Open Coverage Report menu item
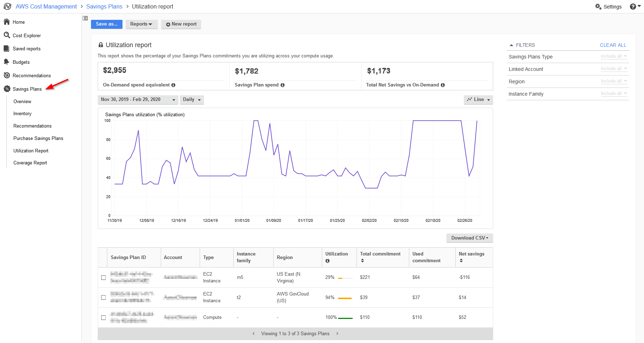 coord(30,163)
